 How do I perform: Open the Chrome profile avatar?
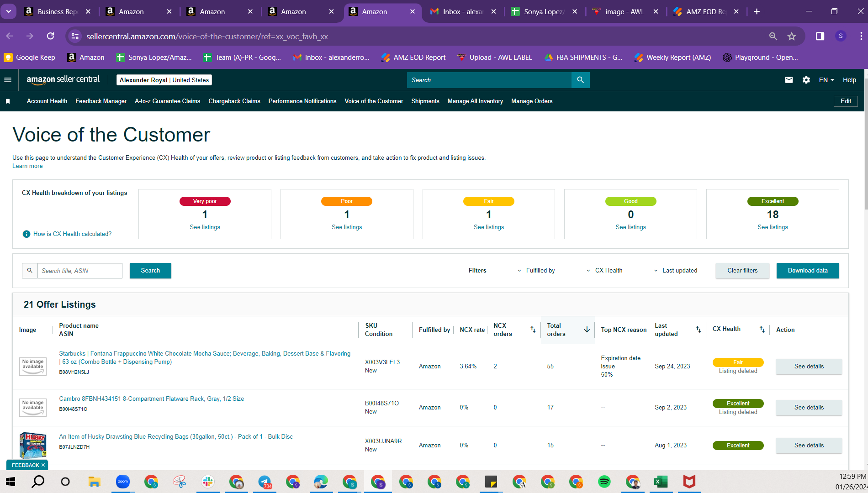tap(841, 36)
